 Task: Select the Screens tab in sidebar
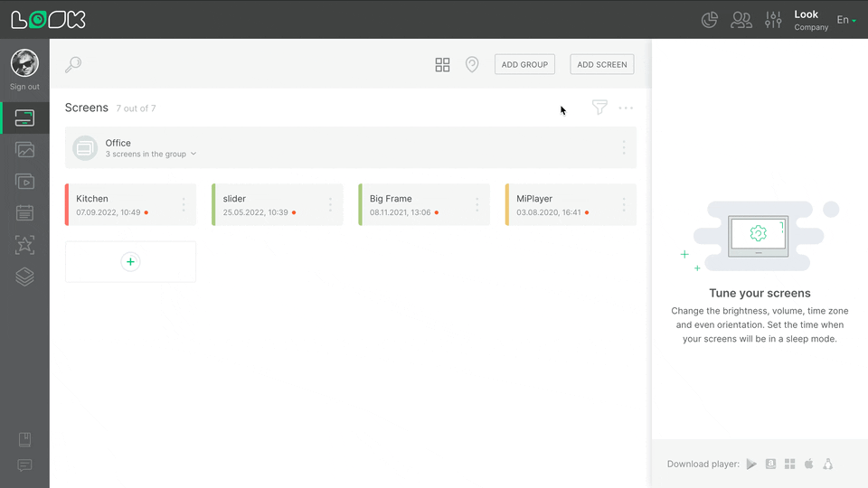(24, 117)
